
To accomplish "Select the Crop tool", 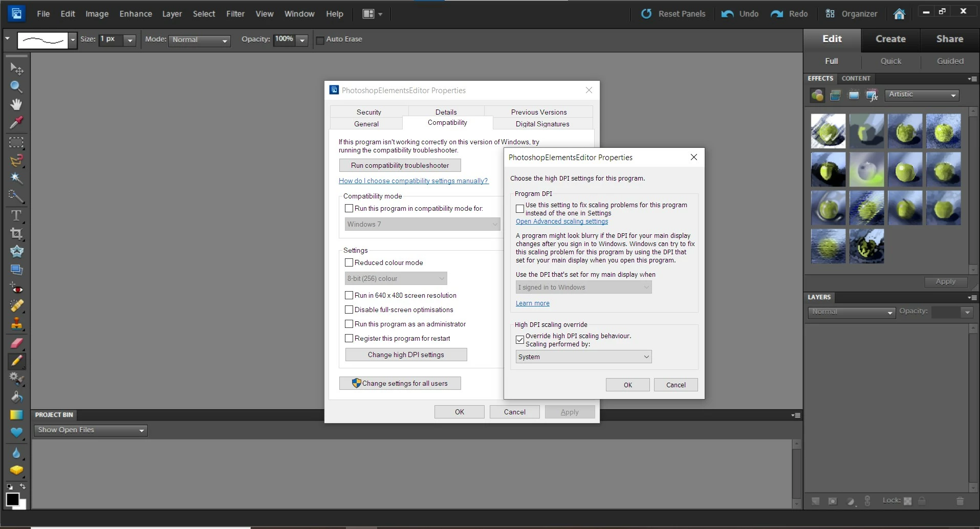I will (x=16, y=234).
